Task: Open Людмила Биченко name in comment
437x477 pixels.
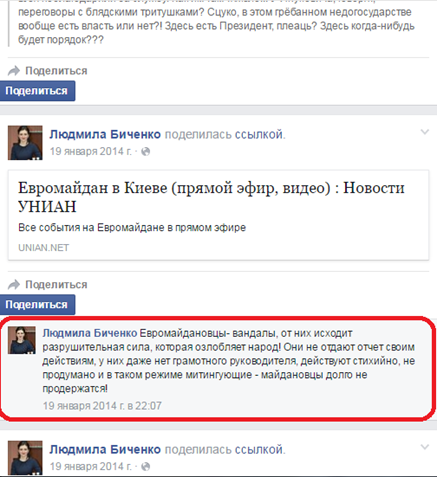Action: [x=90, y=333]
